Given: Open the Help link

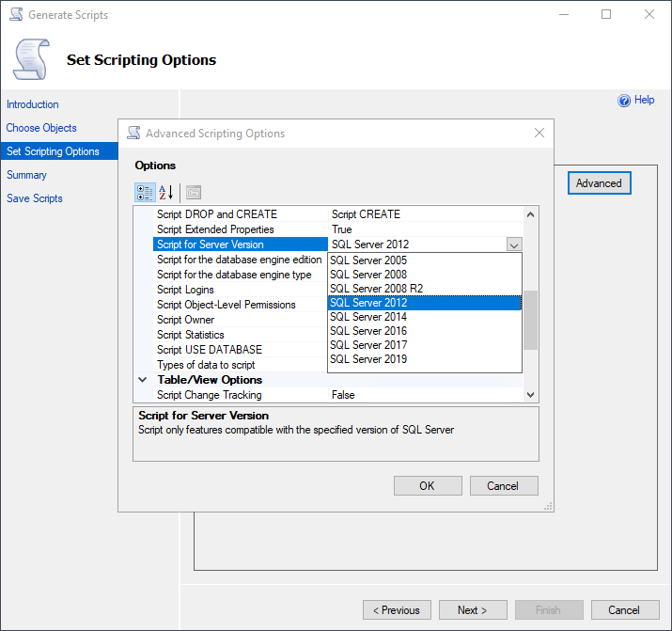Looking at the screenshot, I should [644, 100].
